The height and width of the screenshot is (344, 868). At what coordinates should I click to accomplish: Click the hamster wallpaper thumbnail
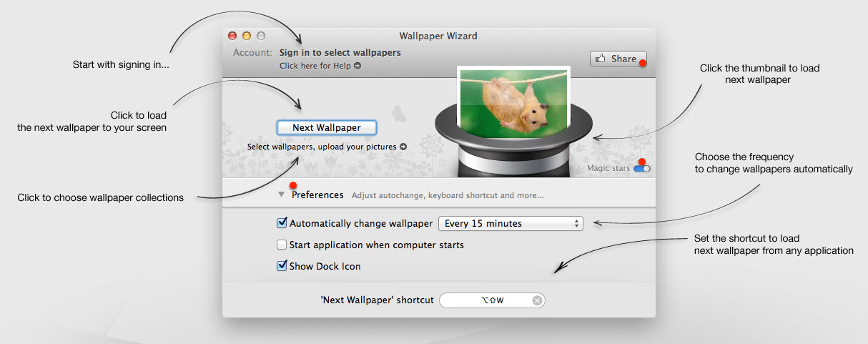click(x=513, y=102)
